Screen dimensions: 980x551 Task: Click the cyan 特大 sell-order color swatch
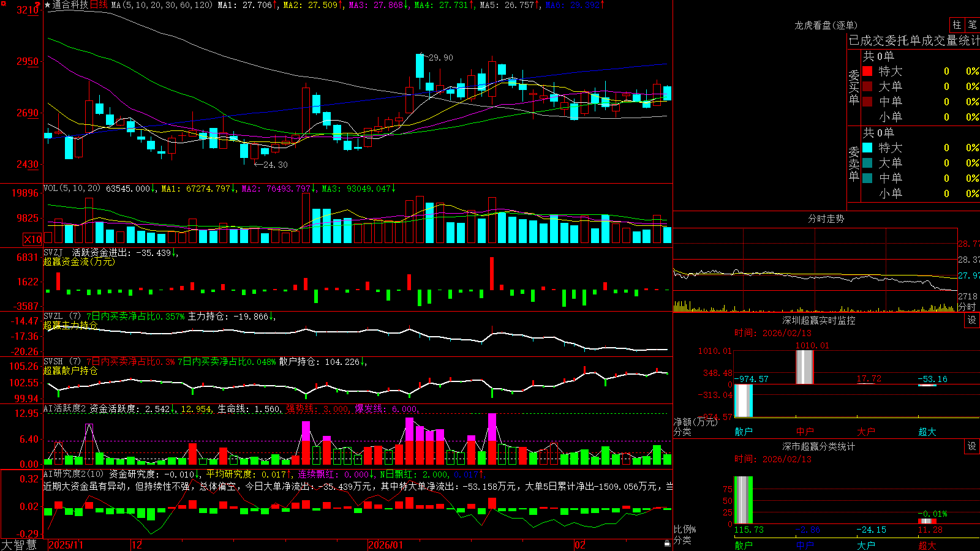click(867, 148)
